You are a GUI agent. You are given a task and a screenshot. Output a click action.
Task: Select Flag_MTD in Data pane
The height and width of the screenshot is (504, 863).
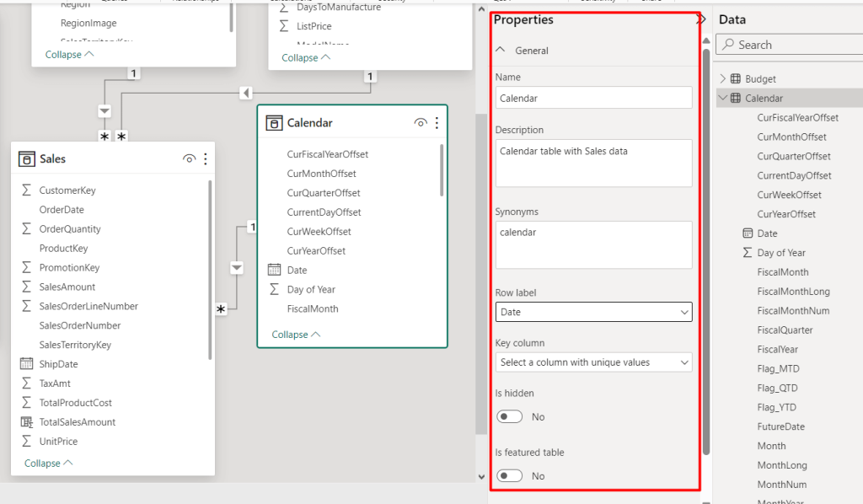pos(778,368)
